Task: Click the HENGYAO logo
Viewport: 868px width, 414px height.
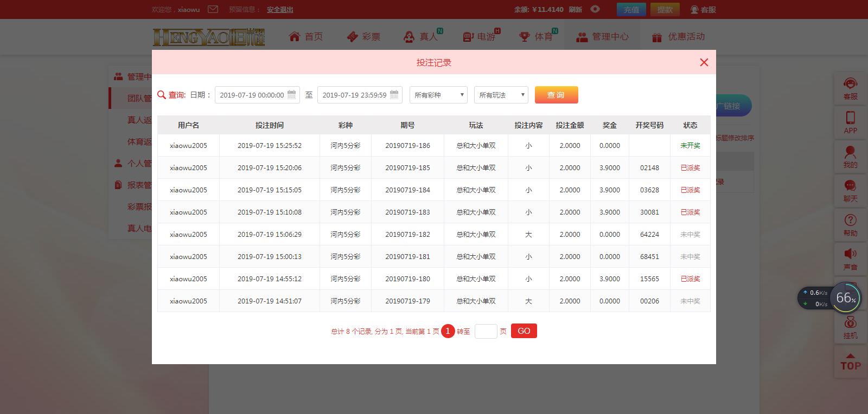Action: (209, 37)
